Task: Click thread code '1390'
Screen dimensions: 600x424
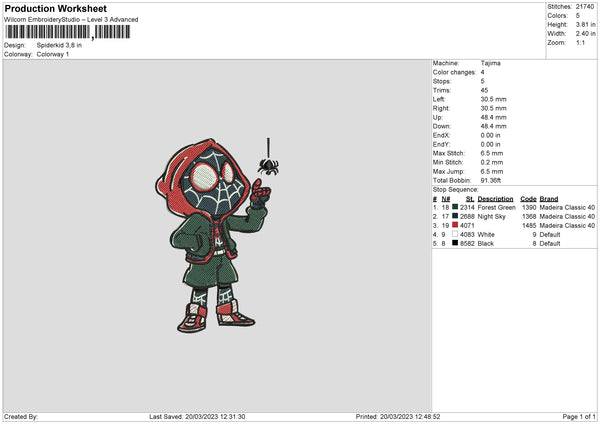Action: [x=529, y=207]
